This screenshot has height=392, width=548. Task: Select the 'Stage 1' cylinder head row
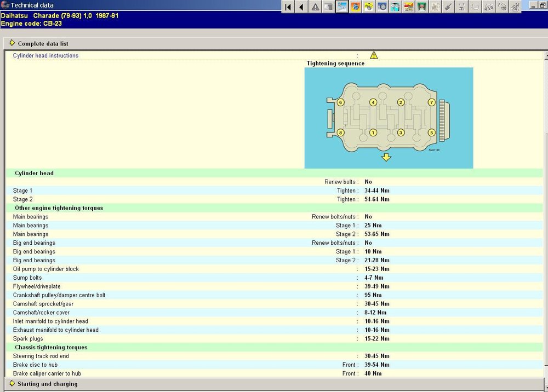point(275,191)
